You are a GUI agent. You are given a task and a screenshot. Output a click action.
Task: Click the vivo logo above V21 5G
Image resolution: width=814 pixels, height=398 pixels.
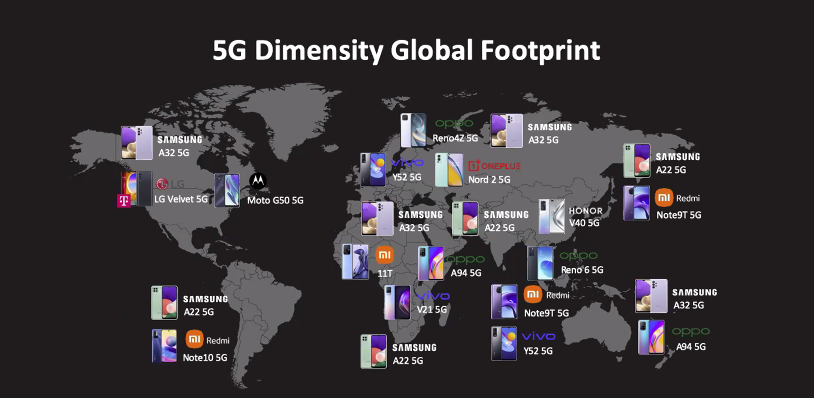tap(433, 296)
